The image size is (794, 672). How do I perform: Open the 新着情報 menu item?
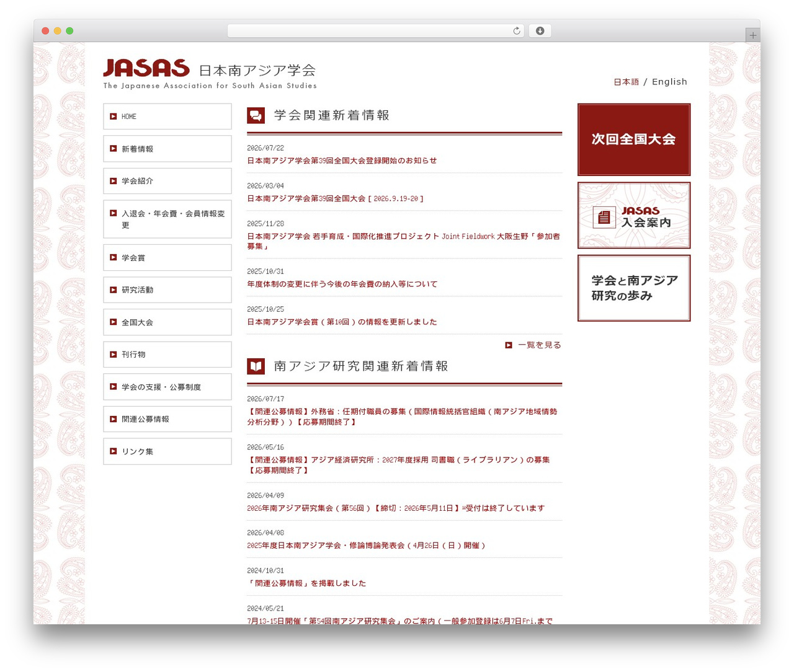click(167, 149)
